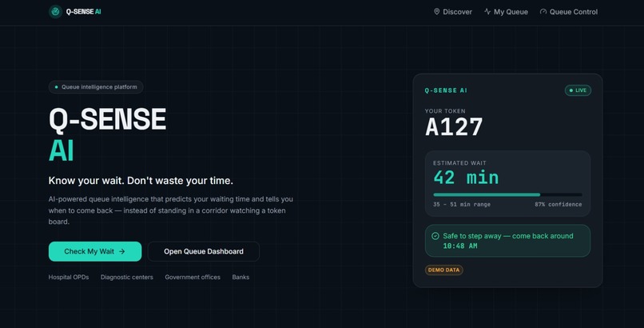The image size is (644, 328).
Task: Click the DEMO DATA badge
Action: click(444, 270)
